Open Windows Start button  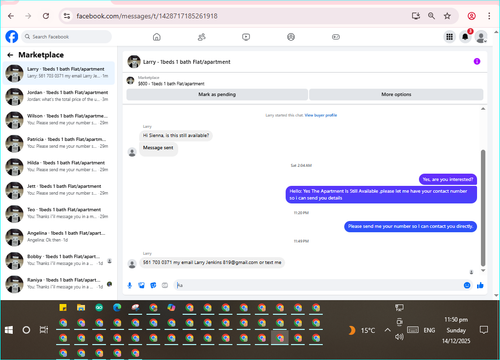(9, 330)
